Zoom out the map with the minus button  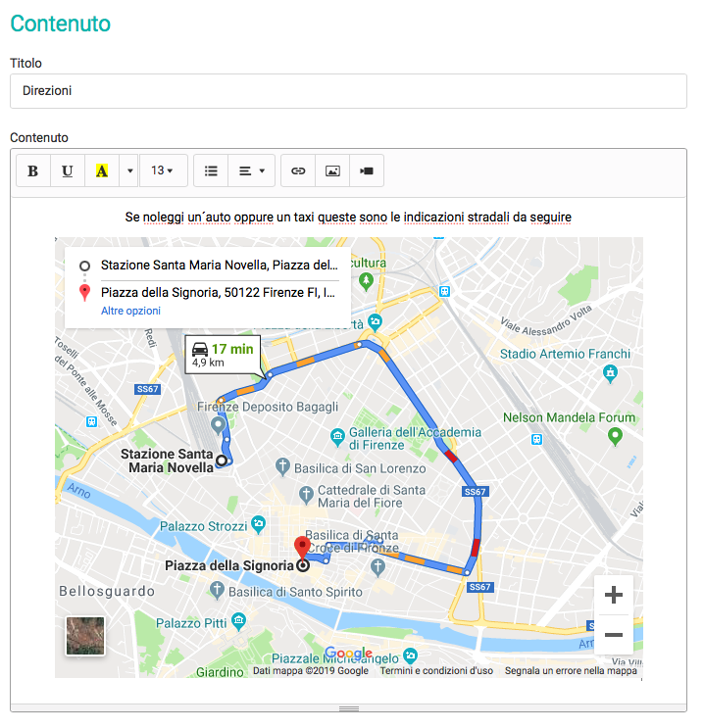coord(614,634)
